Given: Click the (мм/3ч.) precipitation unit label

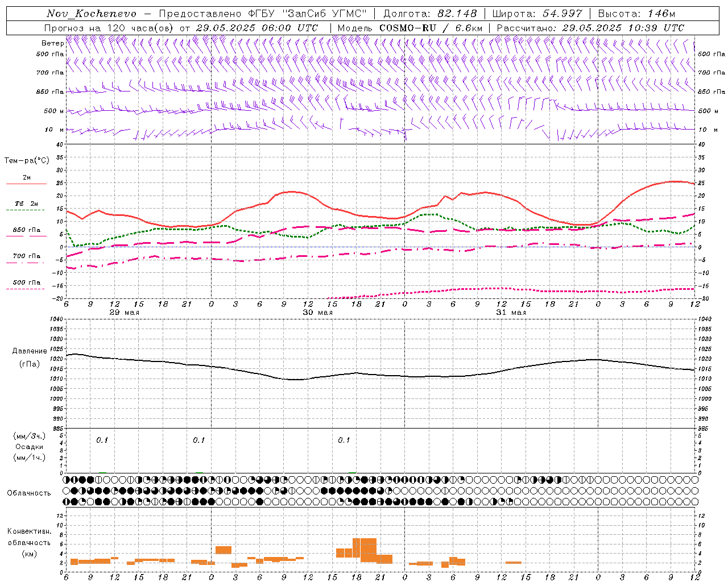Looking at the screenshot, I should coord(30,436).
